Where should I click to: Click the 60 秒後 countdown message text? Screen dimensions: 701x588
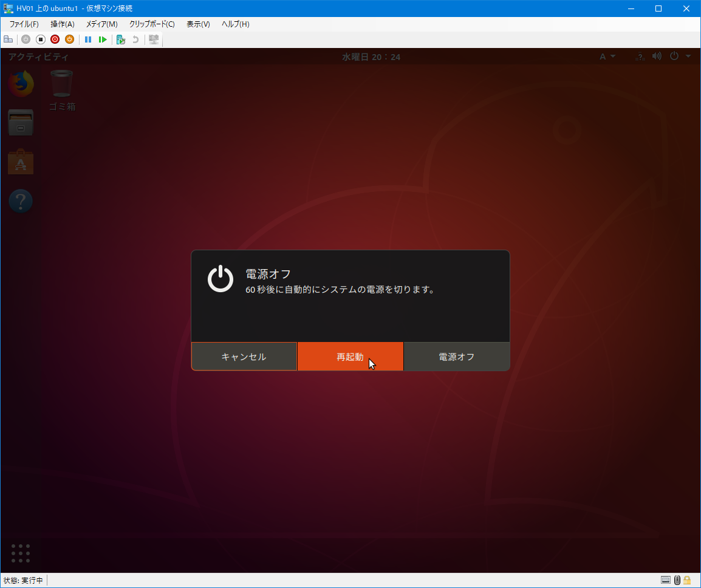coord(340,290)
